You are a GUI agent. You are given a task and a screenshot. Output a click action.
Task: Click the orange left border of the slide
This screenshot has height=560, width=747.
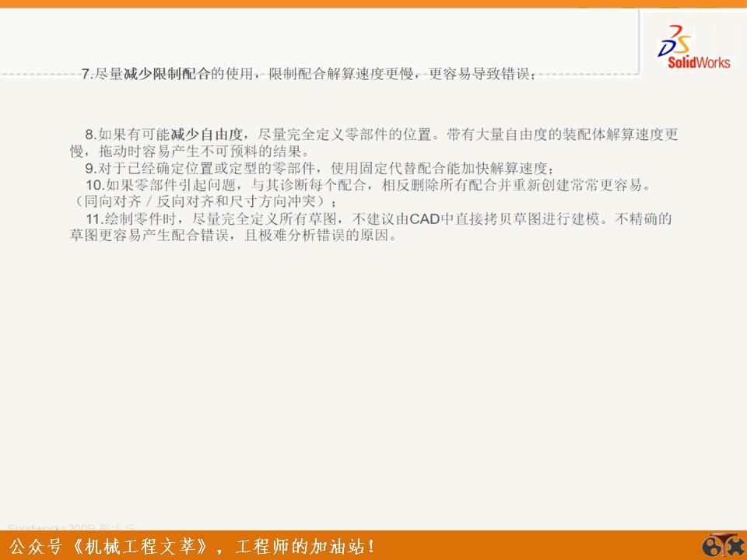[x=3, y=280]
